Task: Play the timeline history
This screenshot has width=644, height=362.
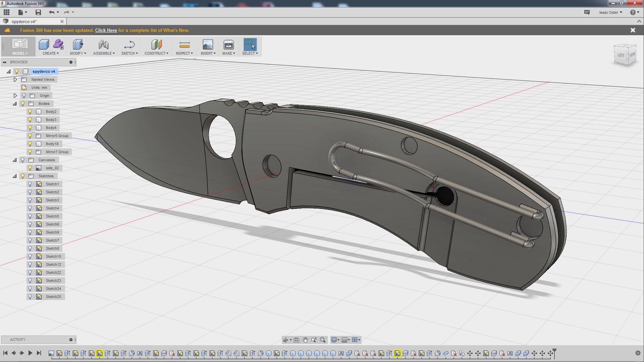Action: [x=30, y=353]
